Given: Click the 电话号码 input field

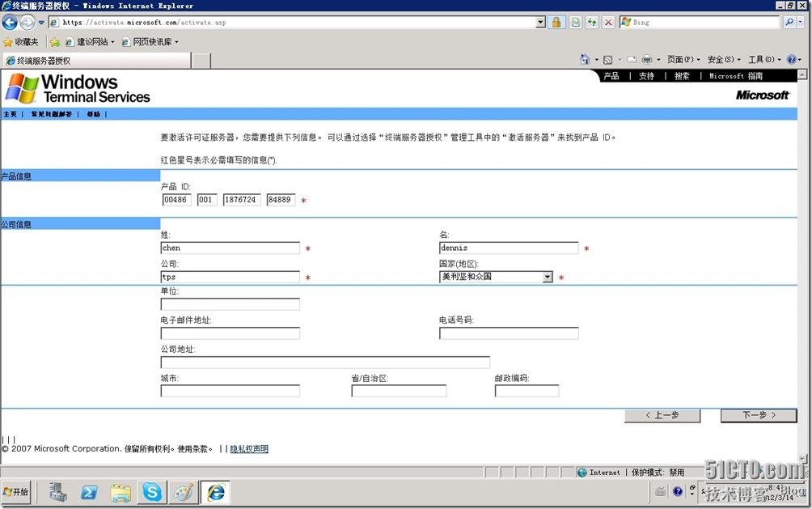Looking at the screenshot, I should [x=509, y=333].
